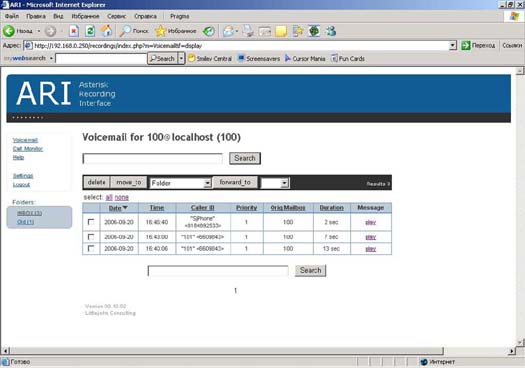Open the Folder dropdown list
This screenshot has width=525, height=368.
(x=180, y=183)
